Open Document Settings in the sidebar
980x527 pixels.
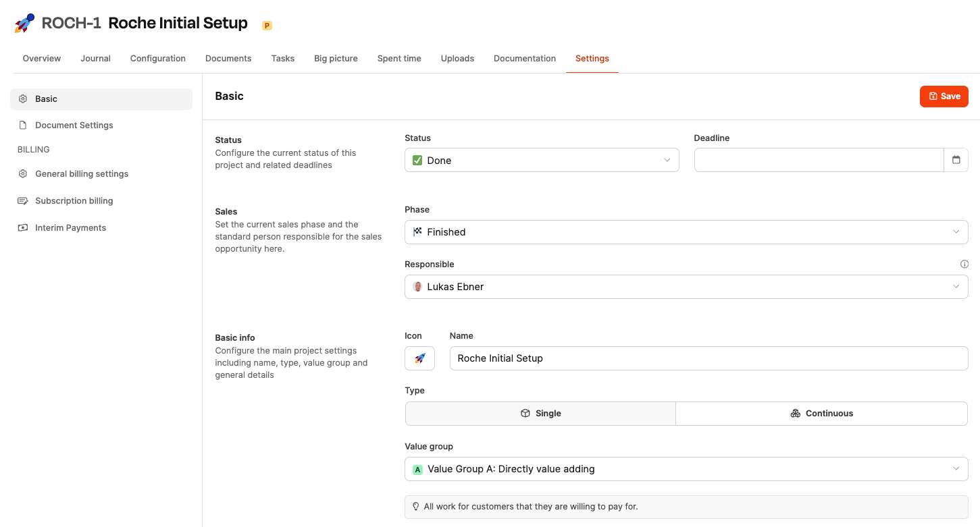pyautogui.click(x=74, y=126)
